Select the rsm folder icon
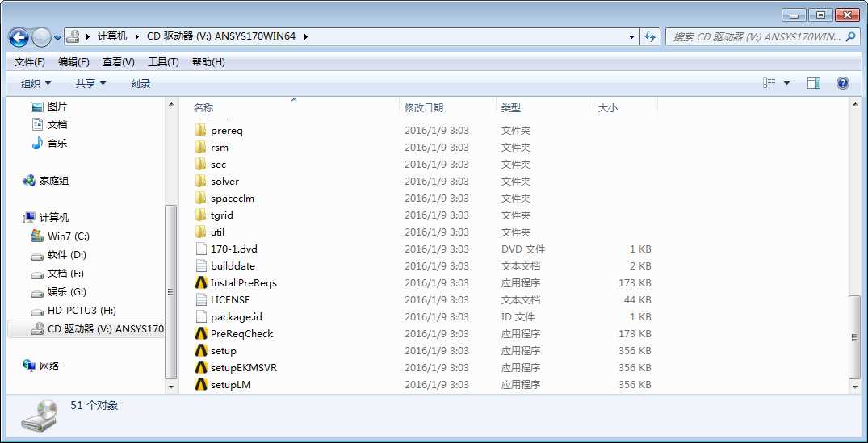This screenshot has width=868, height=443. tap(200, 148)
